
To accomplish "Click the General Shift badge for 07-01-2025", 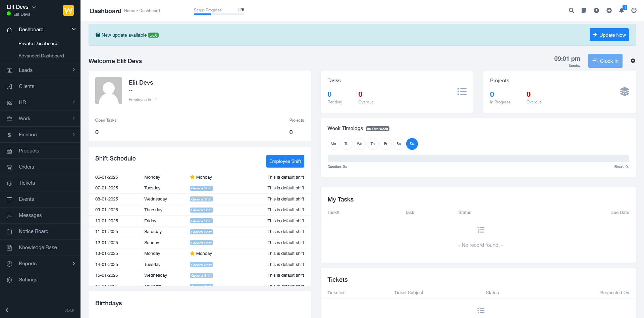I will tap(201, 188).
